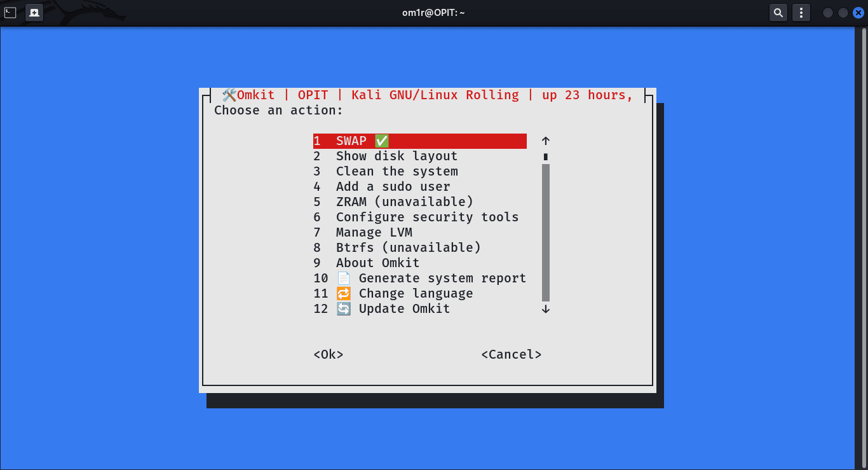The image size is (868, 470).
Task: Choose Btrfs (unavailable) entry
Action: click(420, 247)
